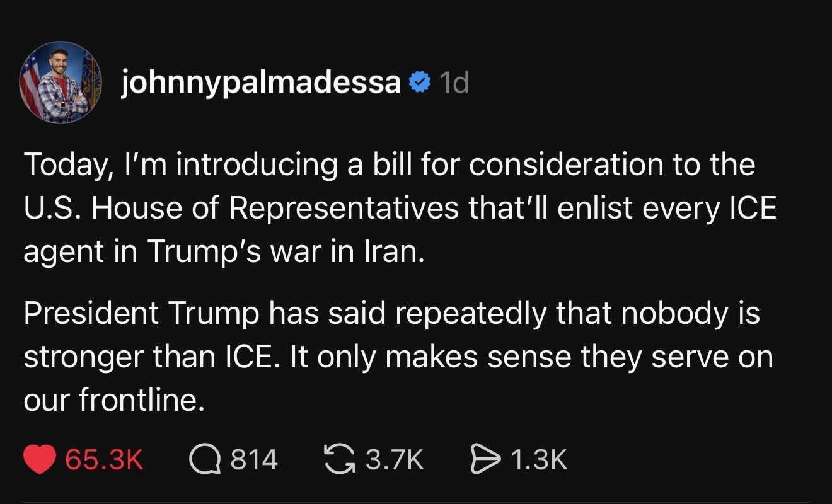Tap the 3.7K reposts count

[395, 459]
